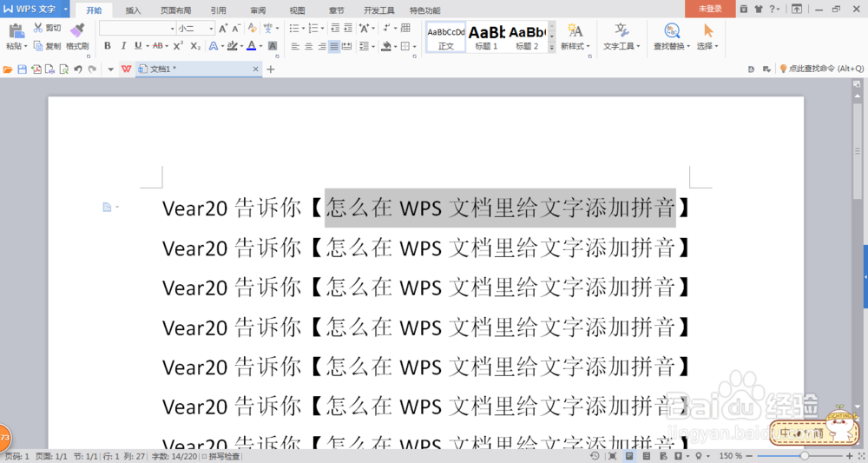Apply superscript X² formatting

point(178,46)
